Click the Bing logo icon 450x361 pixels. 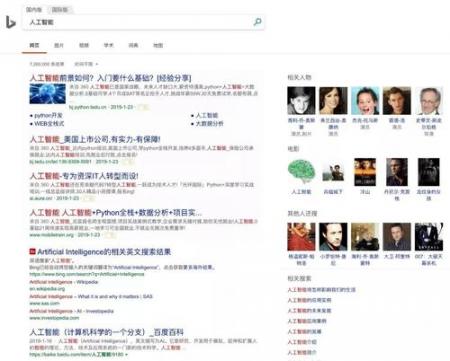click(x=11, y=22)
